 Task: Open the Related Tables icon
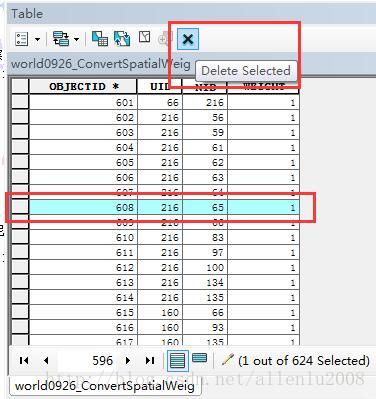(61, 39)
